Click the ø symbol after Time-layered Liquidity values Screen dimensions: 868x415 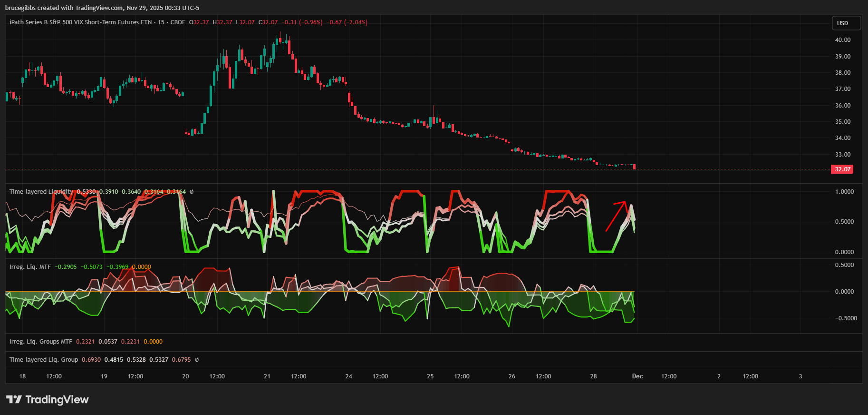click(x=192, y=192)
